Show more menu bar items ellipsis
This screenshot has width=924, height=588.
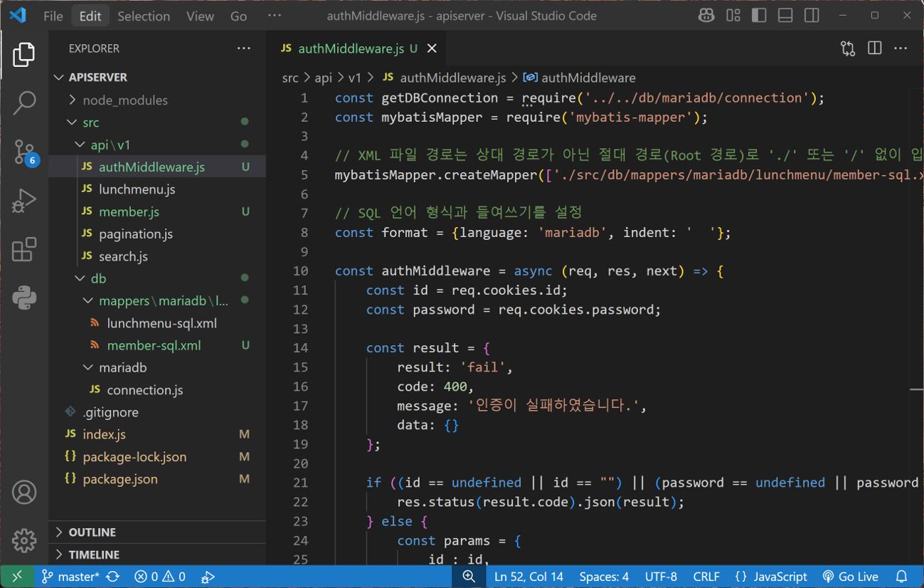coord(275,16)
